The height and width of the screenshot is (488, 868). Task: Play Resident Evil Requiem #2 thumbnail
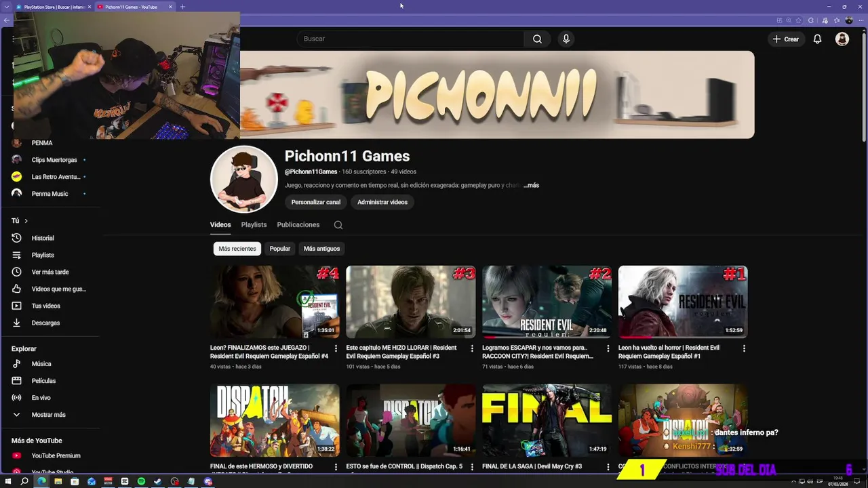547,302
